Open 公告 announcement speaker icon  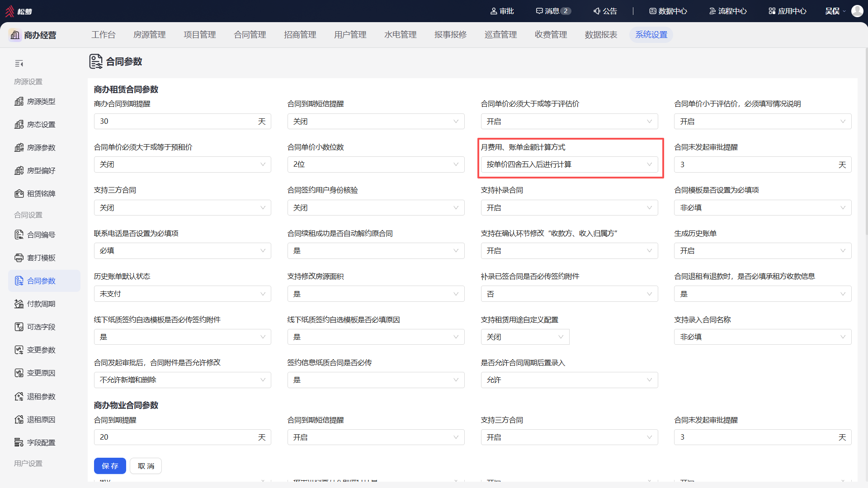point(597,11)
